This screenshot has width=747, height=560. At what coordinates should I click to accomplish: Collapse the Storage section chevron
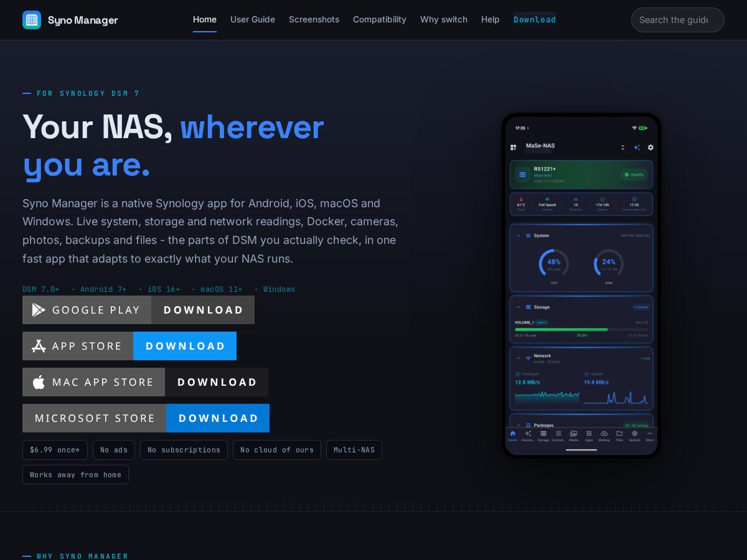(x=519, y=307)
